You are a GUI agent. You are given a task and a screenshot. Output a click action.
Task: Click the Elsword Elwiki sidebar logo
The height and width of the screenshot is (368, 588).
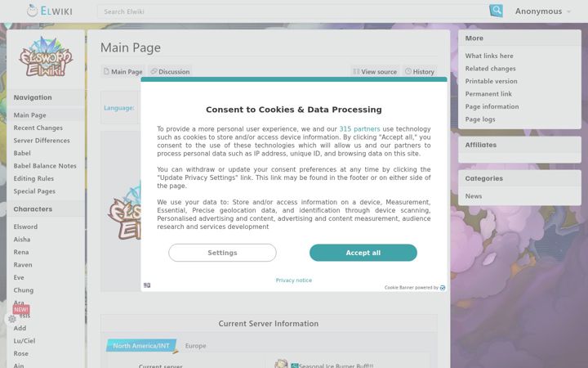(x=46, y=56)
